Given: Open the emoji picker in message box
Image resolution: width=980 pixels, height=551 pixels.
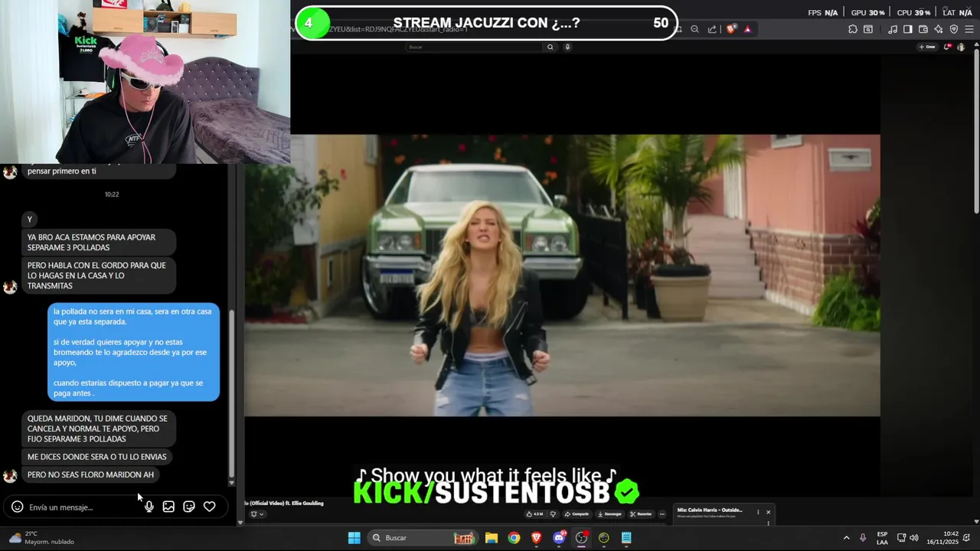Looking at the screenshot, I should click(x=17, y=507).
